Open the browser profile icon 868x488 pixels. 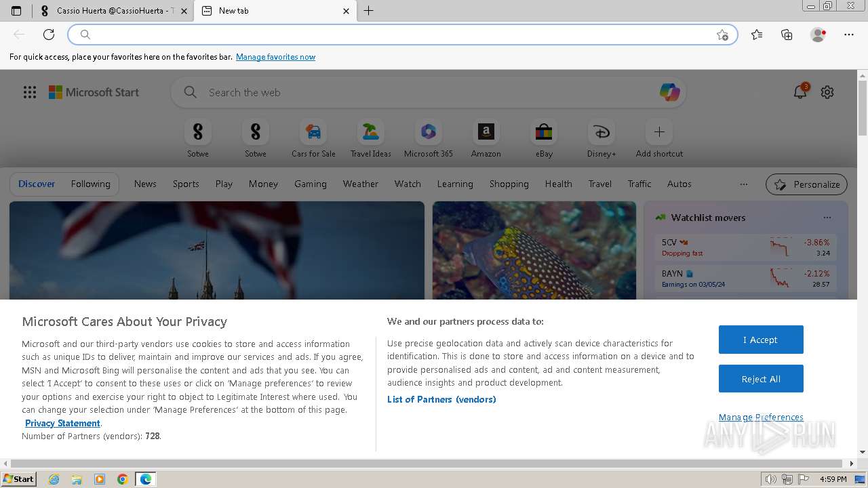tap(818, 35)
